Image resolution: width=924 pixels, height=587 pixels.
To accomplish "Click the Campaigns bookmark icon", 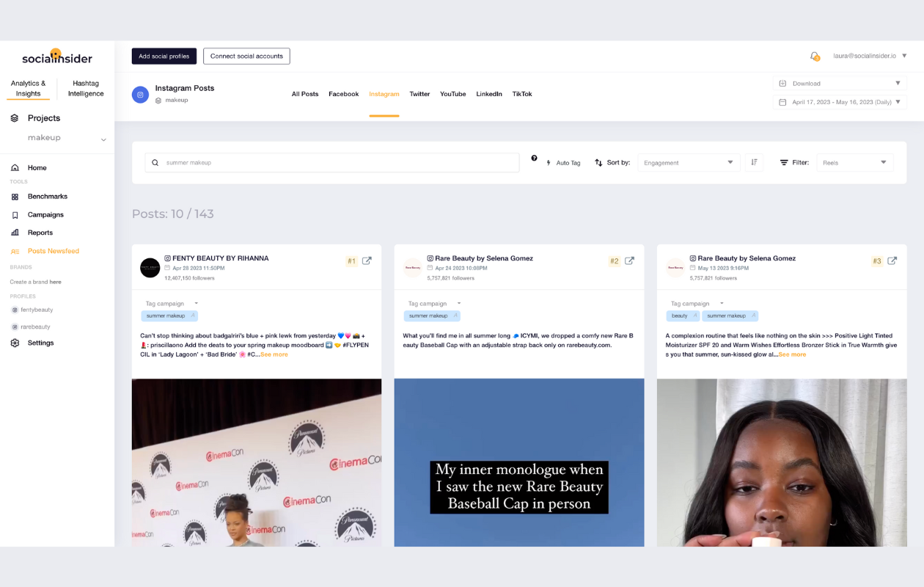I will click(x=15, y=215).
